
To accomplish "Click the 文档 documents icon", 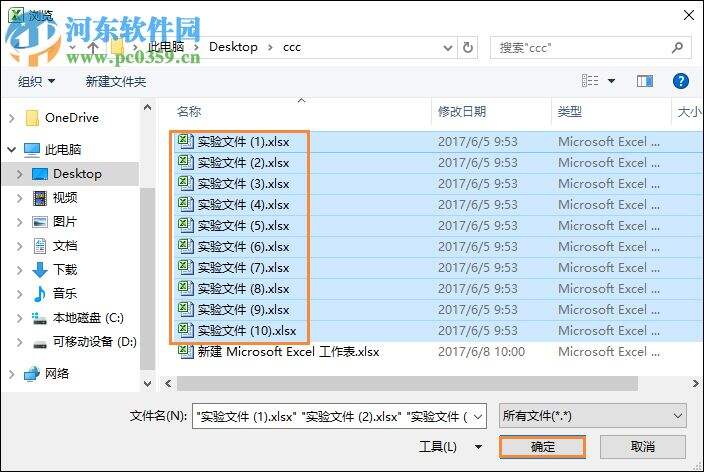I will (40, 246).
